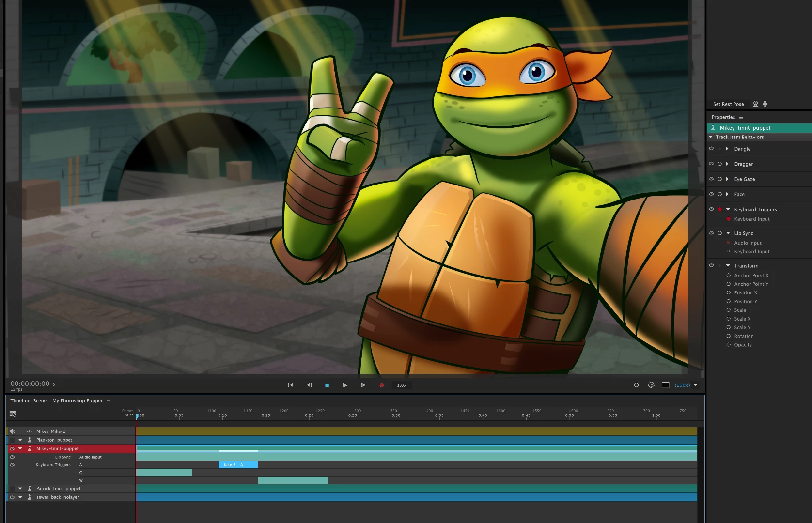Arm the Dragger behavior for recording
Viewport: 812px width, 523px height.
point(720,164)
